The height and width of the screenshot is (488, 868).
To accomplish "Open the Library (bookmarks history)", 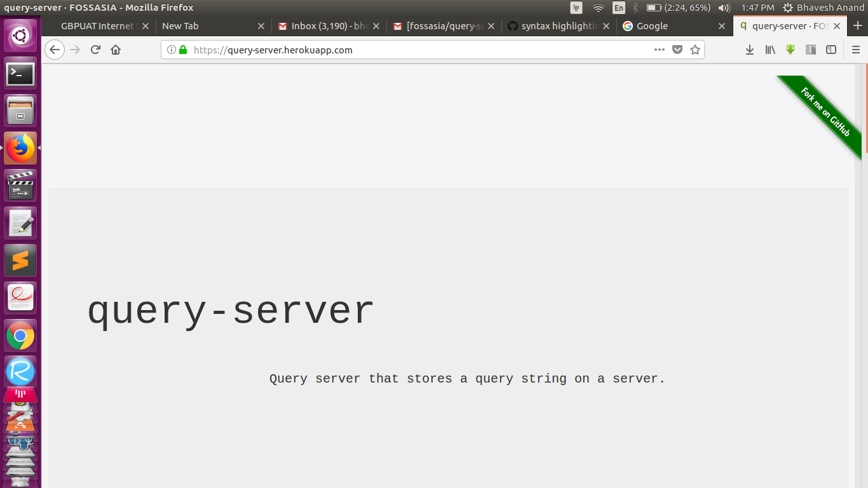I will point(770,50).
